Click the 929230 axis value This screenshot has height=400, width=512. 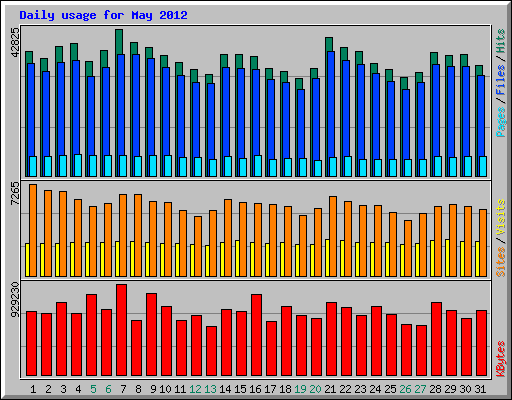[15, 300]
